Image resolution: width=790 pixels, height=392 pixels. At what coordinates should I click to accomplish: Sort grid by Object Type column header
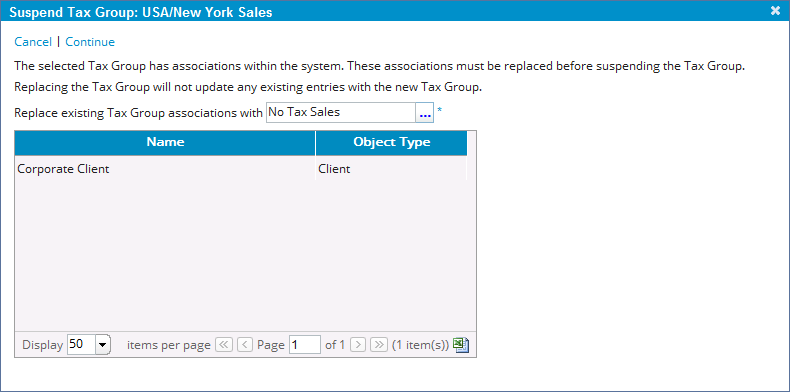coord(391,143)
